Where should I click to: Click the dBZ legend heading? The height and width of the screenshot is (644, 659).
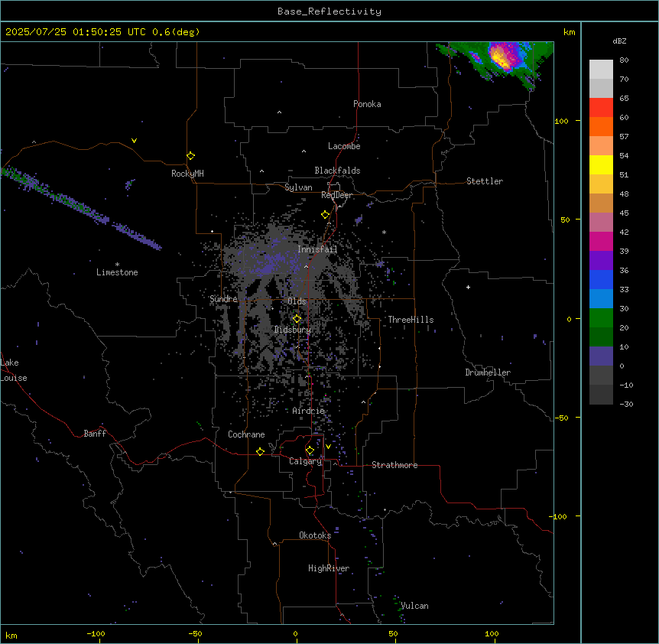click(619, 41)
